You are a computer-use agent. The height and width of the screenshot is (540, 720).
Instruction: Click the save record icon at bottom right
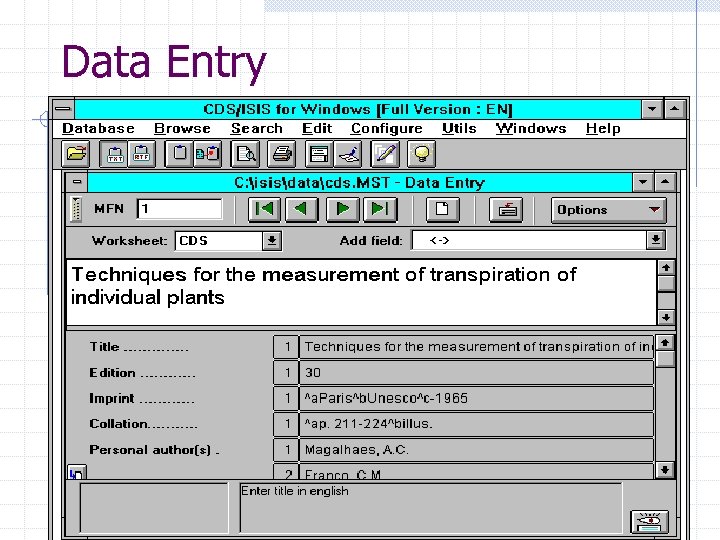[x=649, y=522]
